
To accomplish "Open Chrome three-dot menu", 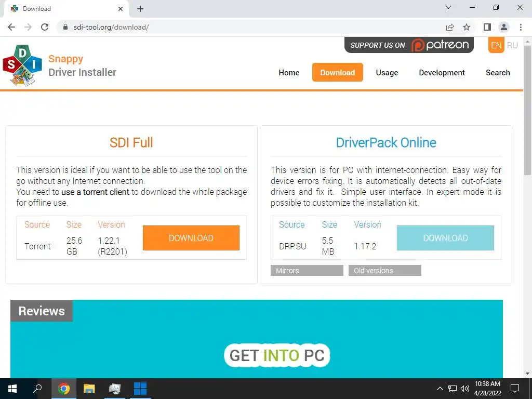I will [x=521, y=27].
